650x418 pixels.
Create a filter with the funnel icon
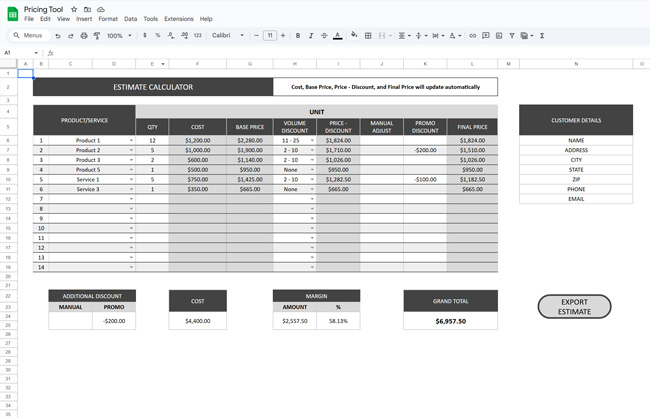[512, 36]
